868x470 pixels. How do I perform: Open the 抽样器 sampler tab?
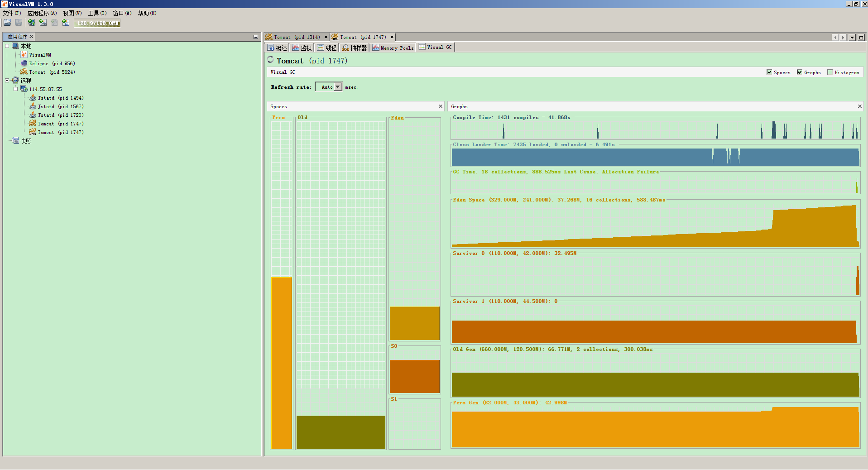[x=355, y=48]
